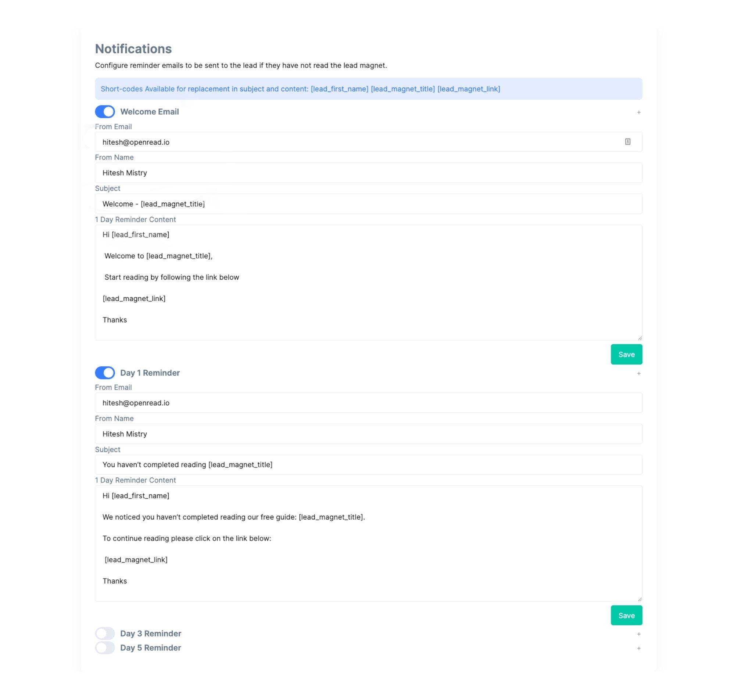Click the contact icon in From Email field
735x700 pixels.
[627, 142]
